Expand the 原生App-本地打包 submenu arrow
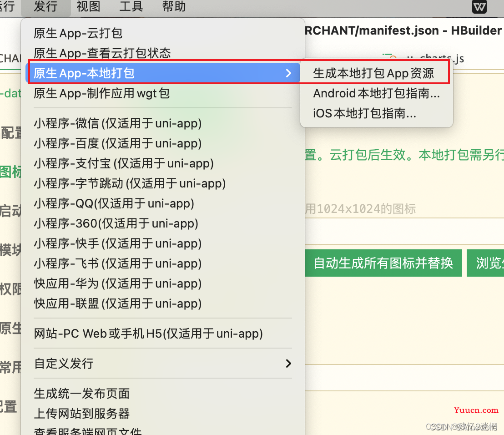Viewport: 504px width, 435px height. pyautogui.click(x=288, y=73)
